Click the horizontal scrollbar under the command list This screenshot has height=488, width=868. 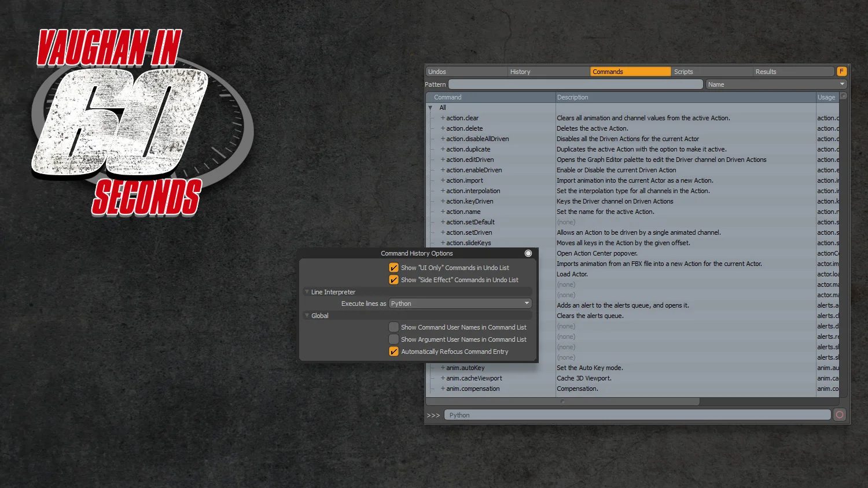562,401
